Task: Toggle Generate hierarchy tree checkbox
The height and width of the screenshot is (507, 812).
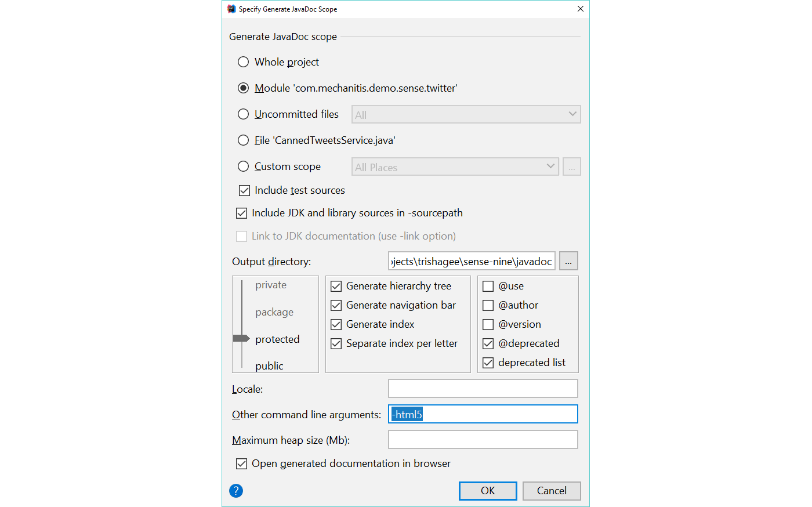Action: click(336, 286)
